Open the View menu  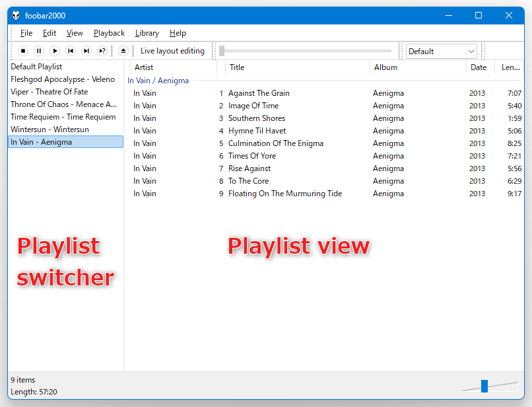coord(75,33)
